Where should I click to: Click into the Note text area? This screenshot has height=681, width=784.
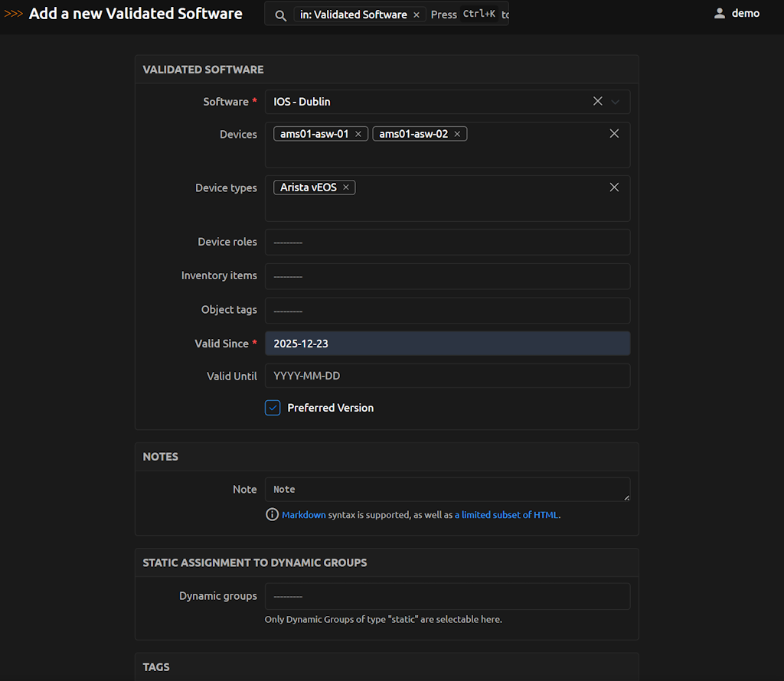click(x=447, y=490)
